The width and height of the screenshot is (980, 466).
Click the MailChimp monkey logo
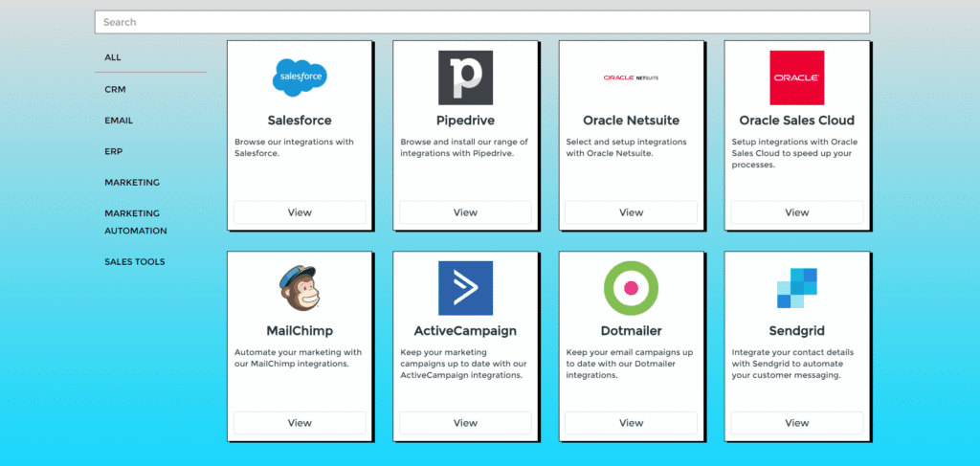(300, 288)
